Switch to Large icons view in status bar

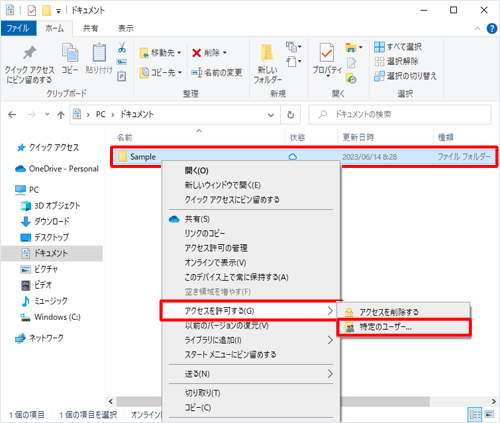click(x=490, y=414)
